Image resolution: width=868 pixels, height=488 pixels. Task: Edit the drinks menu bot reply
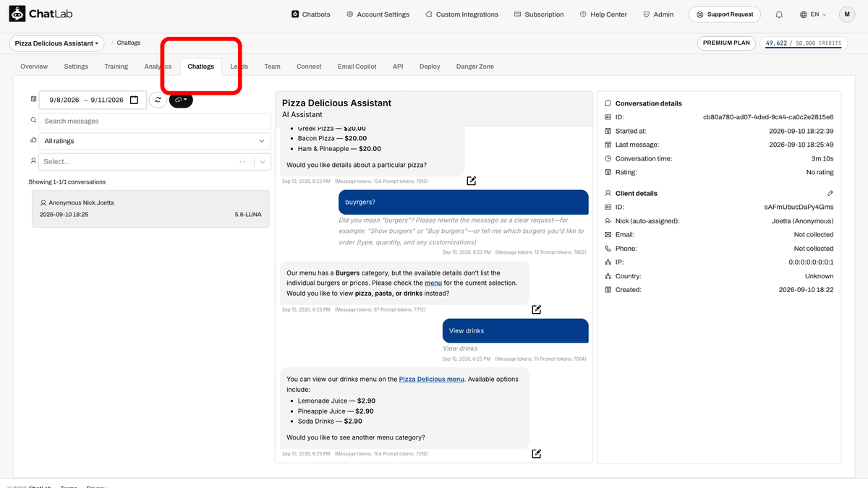(537, 453)
